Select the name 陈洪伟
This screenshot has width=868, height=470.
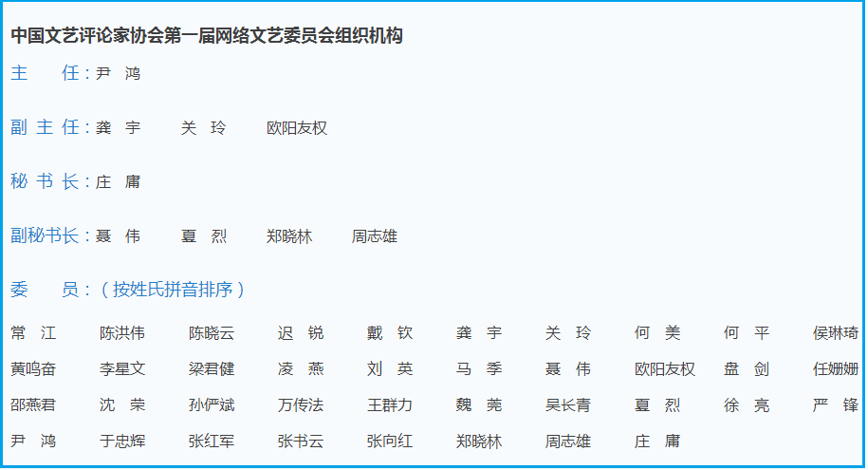tap(122, 333)
